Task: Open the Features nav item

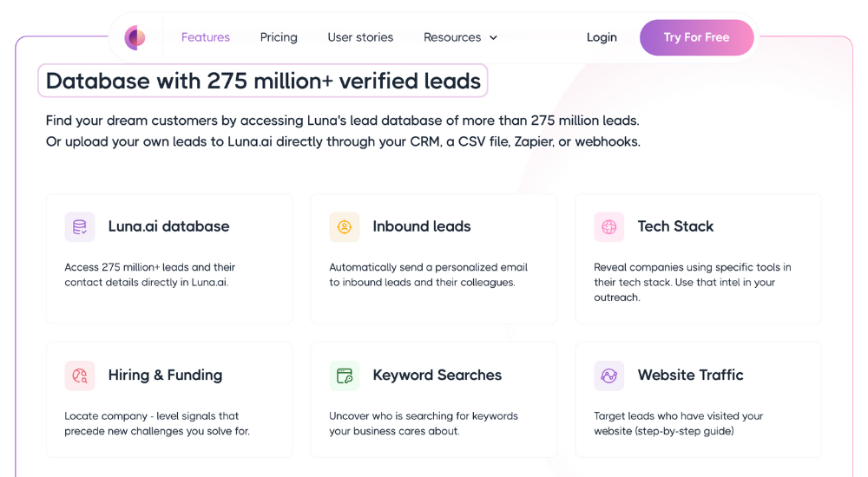Action: (x=206, y=37)
